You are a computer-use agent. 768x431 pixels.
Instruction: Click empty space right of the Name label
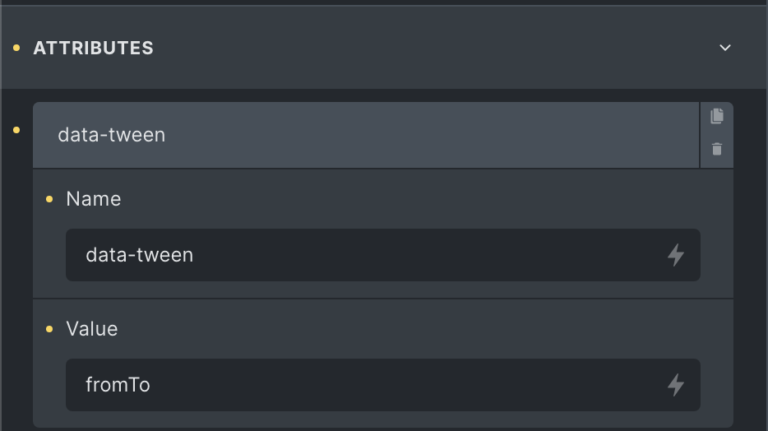(x=400, y=199)
